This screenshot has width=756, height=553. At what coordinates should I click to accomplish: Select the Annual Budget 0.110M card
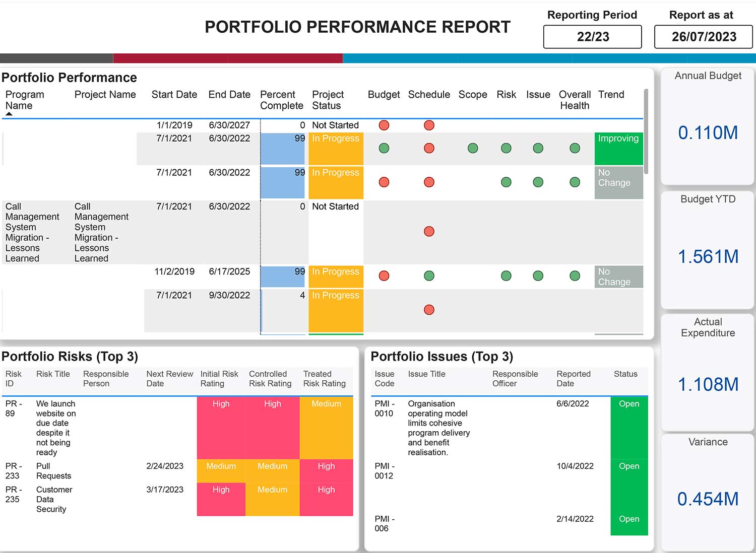click(708, 126)
